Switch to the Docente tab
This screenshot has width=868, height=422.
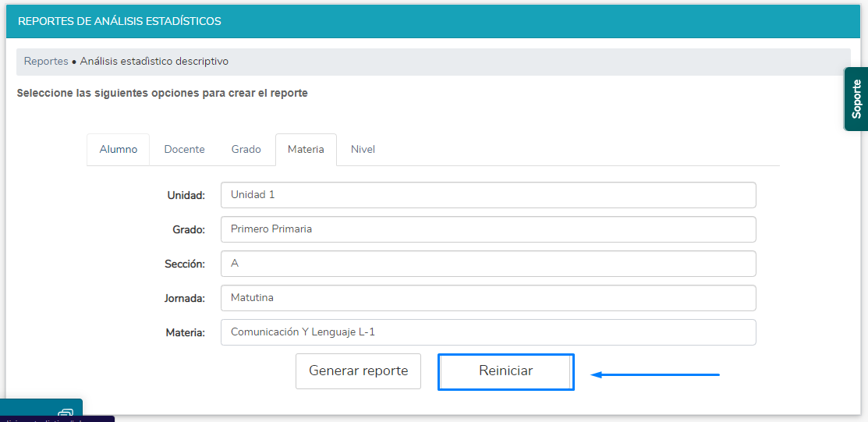pyautogui.click(x=184, y=150)
